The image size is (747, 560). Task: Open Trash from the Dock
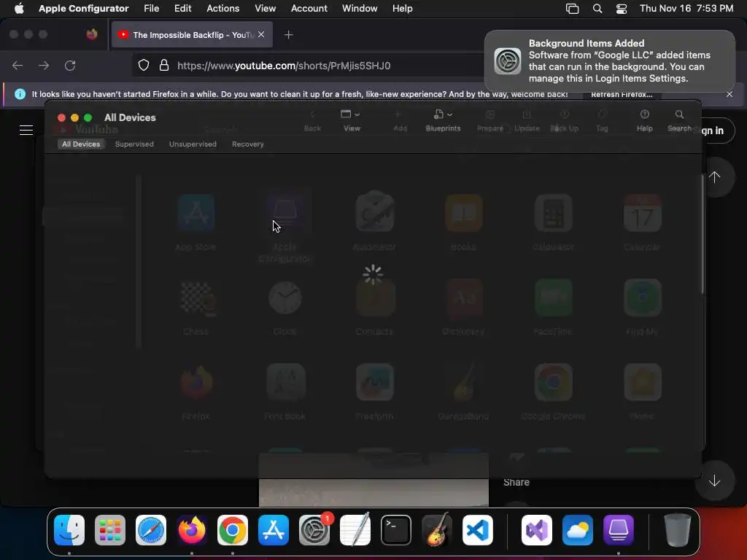[x=678, y=530]
